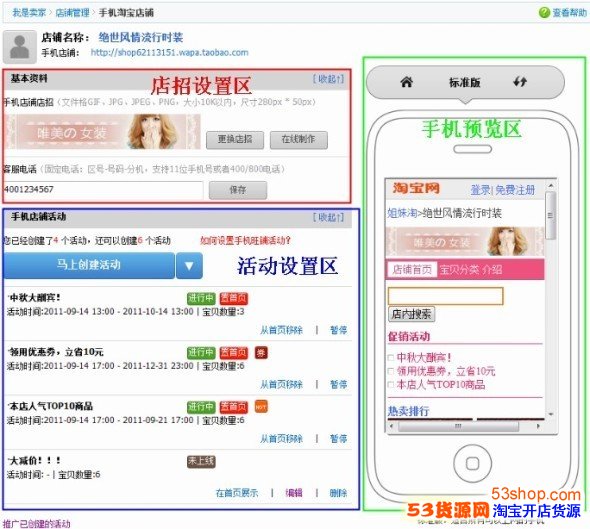This screenshot has width=590, height=529.
Task: Click 姐妹淘 breadcrumb in phone preview
Action: (402, 213)
